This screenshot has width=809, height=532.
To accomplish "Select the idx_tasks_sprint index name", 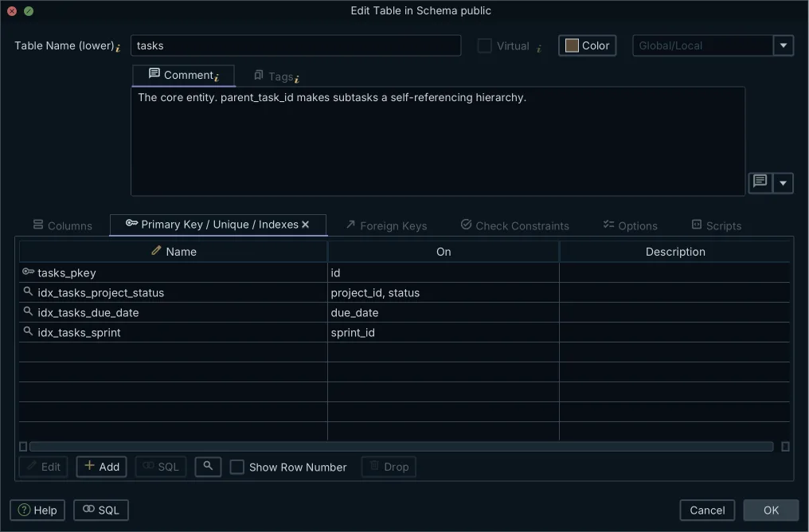I will pos(79,332).
